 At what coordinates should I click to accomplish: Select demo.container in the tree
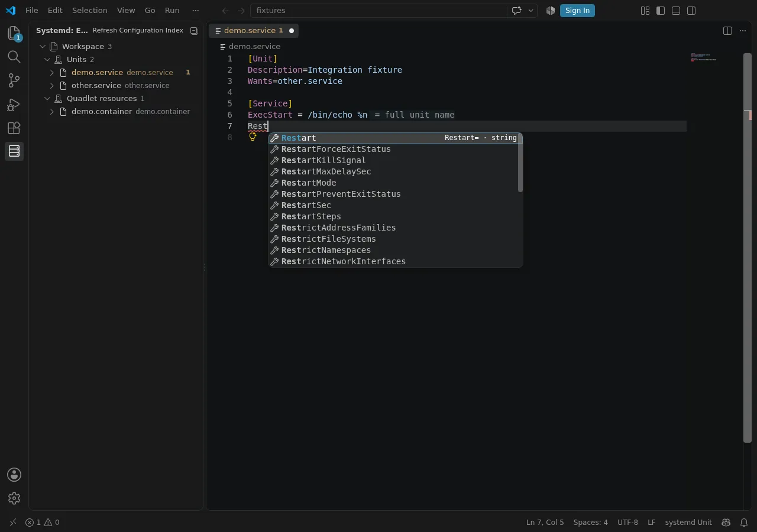click(x=116, y=111)
